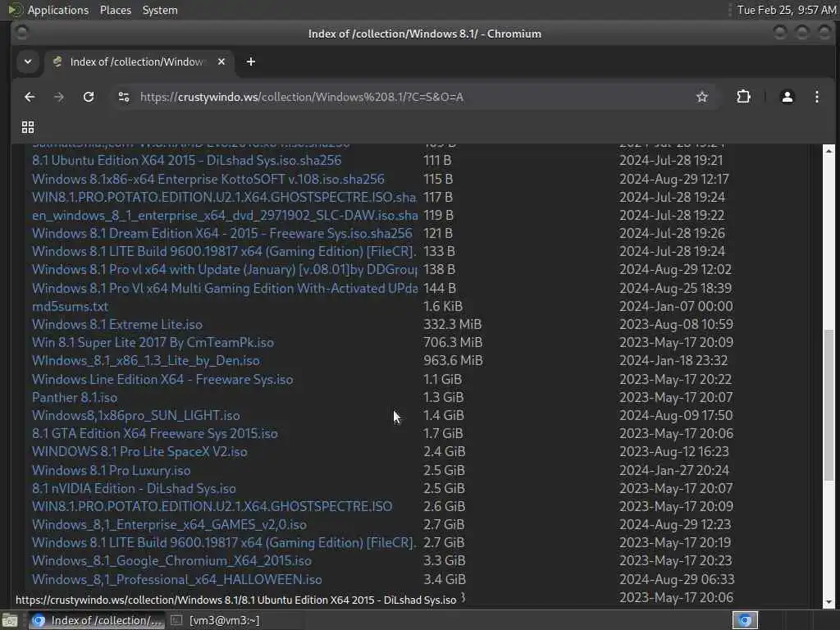This screenshot has height=630, width=840.
Task: Download Windows 8.1 Pro Luxury.iso
Action: click(111, 470)
